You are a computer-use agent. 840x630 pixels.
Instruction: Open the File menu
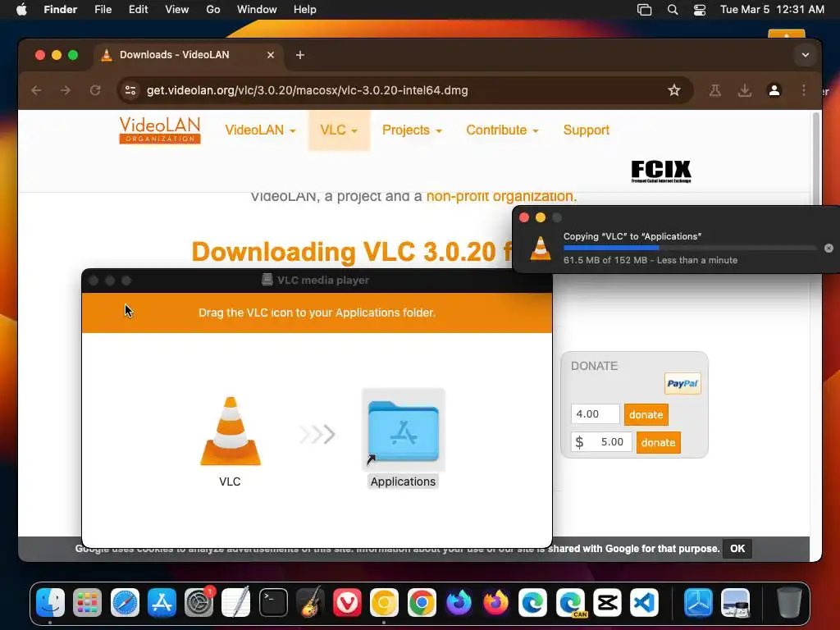tap(103, 10)
